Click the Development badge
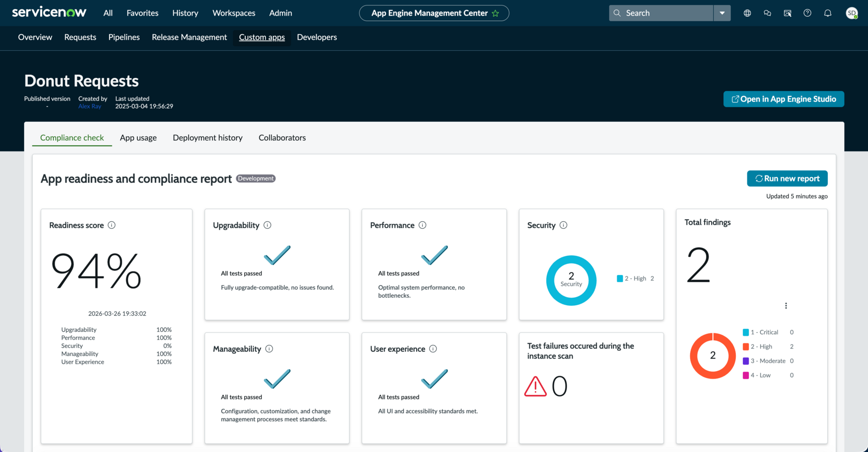 pos(256,178)
